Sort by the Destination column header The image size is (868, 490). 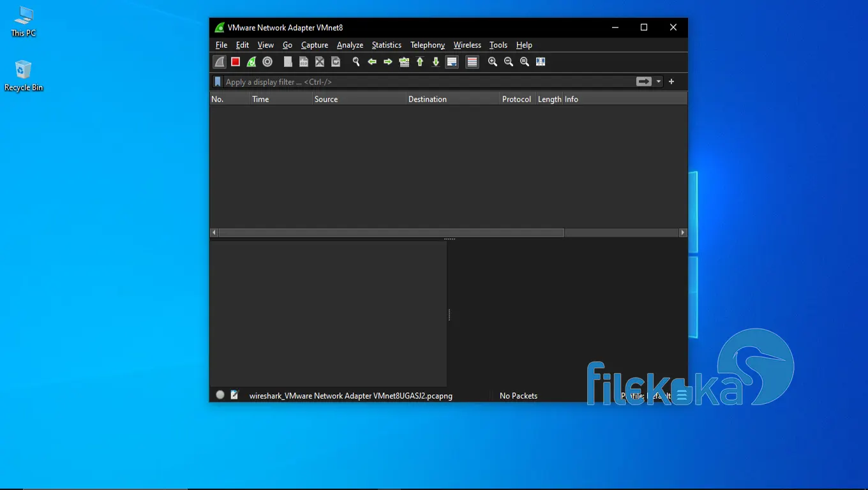[x=453, y=99]
